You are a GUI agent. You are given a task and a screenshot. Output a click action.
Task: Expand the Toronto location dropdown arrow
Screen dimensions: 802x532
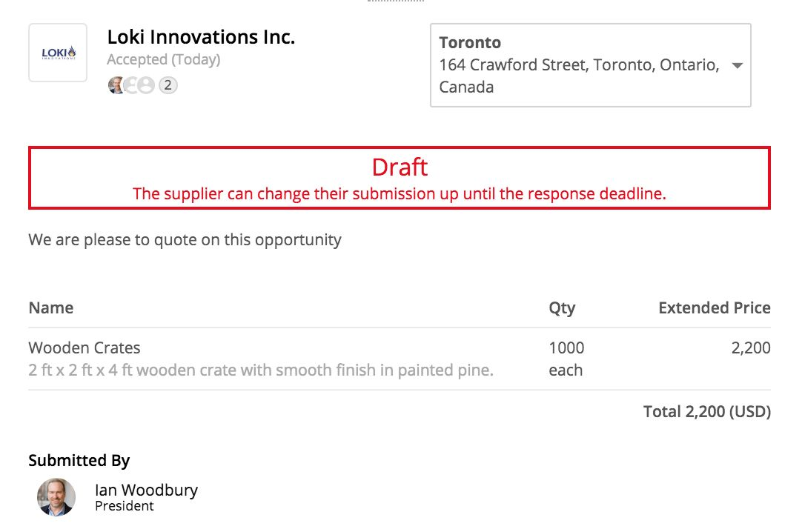(x=737, y=65)
